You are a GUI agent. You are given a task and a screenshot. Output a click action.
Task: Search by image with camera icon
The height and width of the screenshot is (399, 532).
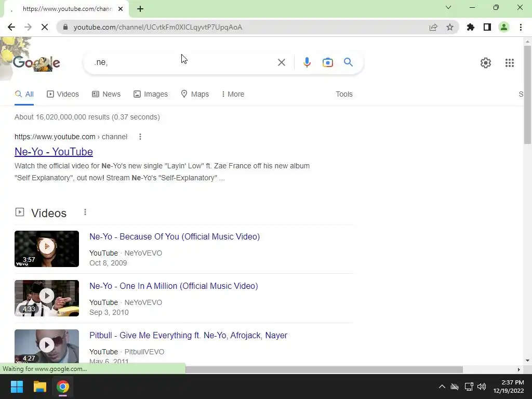(x=327, y=62)
